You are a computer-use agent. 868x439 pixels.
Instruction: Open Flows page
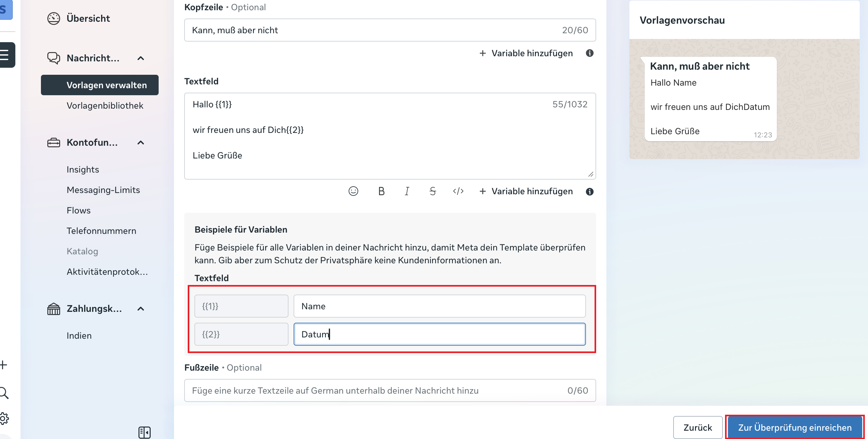tap(78, 211)
